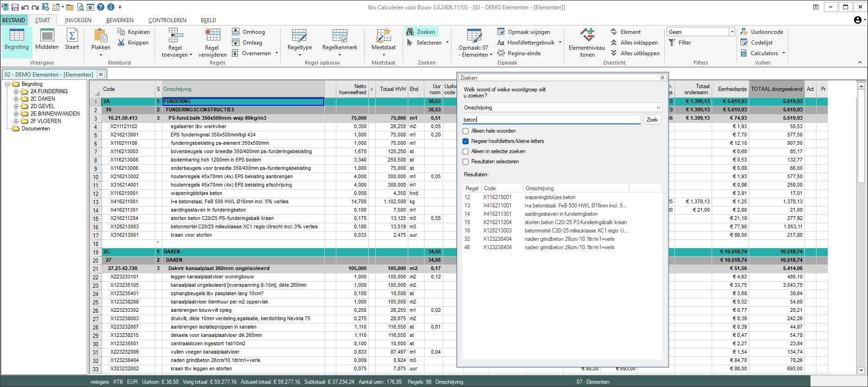The image size is (868, 387).
Task: Open the blue question mark help icon
Action: click(101, 7)
